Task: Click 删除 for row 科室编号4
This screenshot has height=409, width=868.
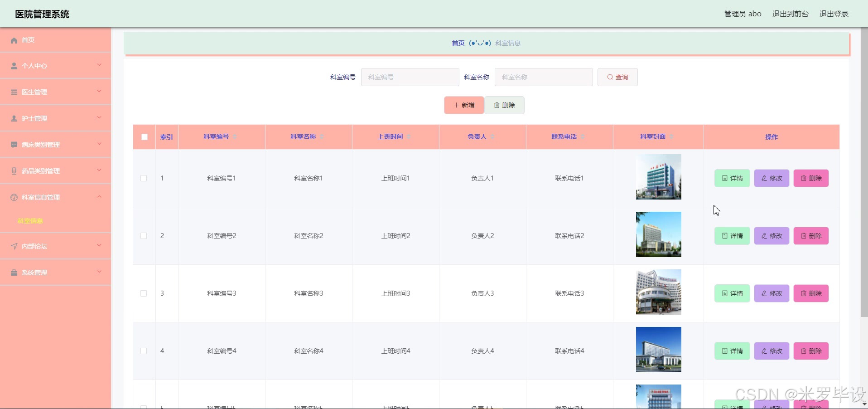Action: pyautogui.click(x=811, y=351)
